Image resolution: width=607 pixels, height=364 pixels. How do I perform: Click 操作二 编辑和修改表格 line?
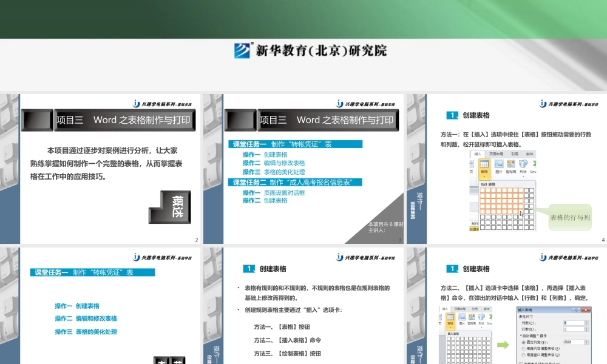point(86,318)
